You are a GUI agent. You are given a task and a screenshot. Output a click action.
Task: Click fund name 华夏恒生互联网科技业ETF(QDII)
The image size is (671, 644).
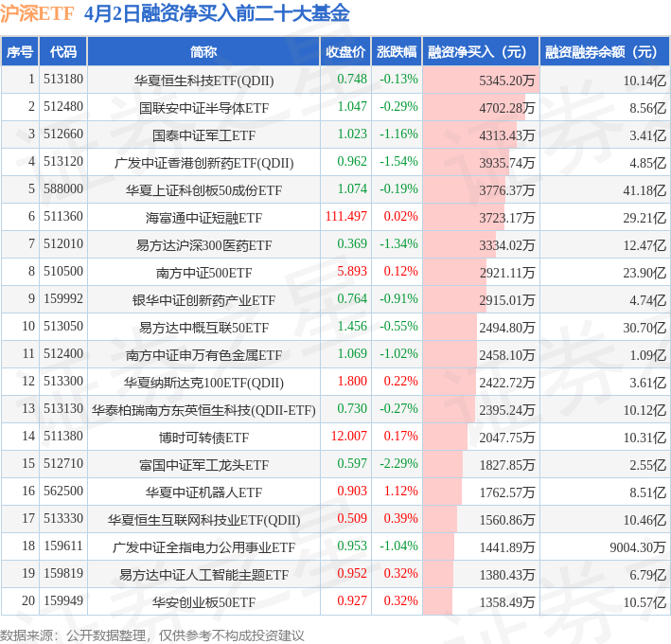tap(203, 519)
